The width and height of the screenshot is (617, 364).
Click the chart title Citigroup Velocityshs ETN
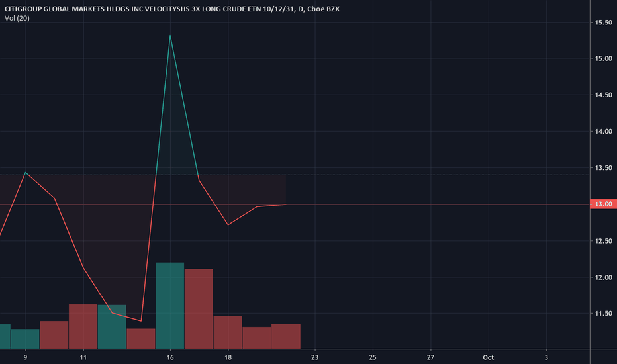click(172, 9)
